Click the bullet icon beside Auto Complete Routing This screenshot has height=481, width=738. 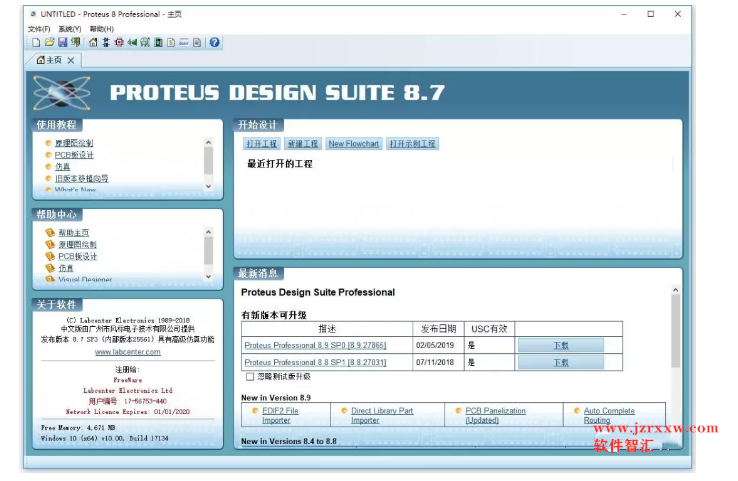[x=577, y=410]
